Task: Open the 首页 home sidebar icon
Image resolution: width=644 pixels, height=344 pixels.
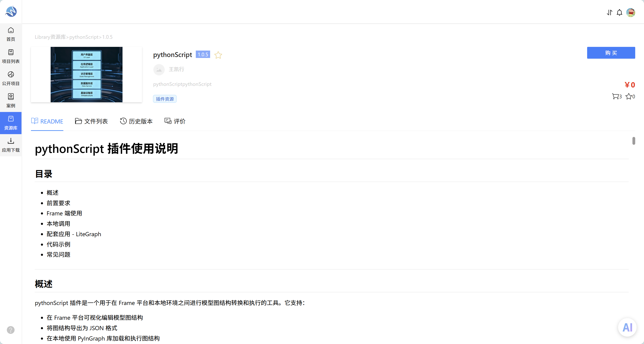Action: 11,34
